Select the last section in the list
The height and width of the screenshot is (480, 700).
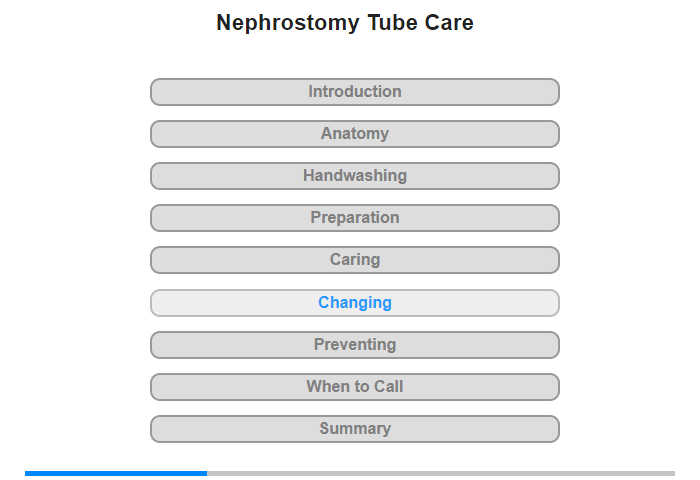[354, 429]
